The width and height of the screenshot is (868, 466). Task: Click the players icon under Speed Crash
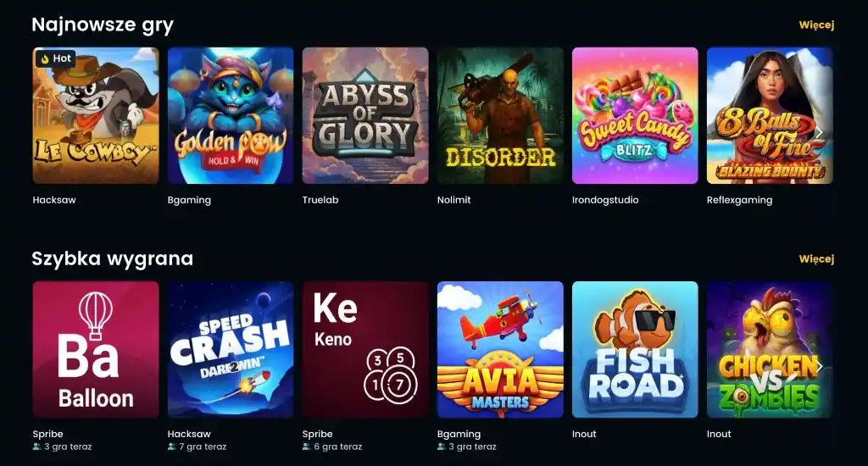pyautogui.click(x=171, y=447)
